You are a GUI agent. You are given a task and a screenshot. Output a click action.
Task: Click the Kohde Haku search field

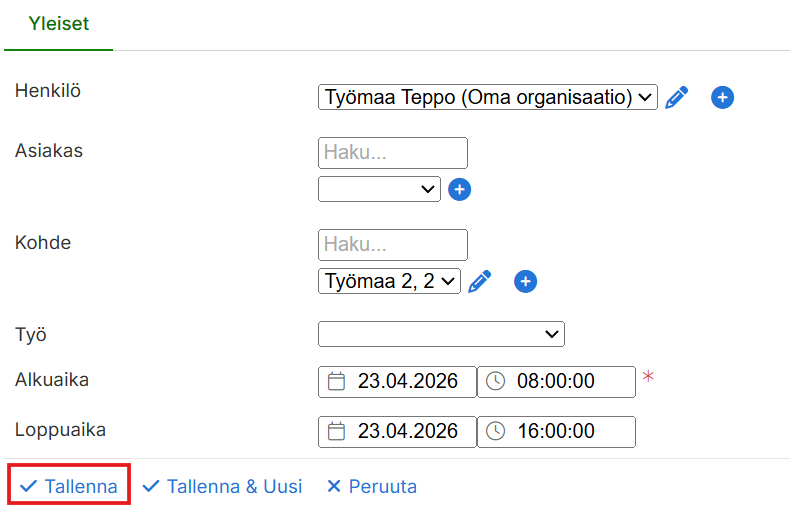(x=393, y=245)
